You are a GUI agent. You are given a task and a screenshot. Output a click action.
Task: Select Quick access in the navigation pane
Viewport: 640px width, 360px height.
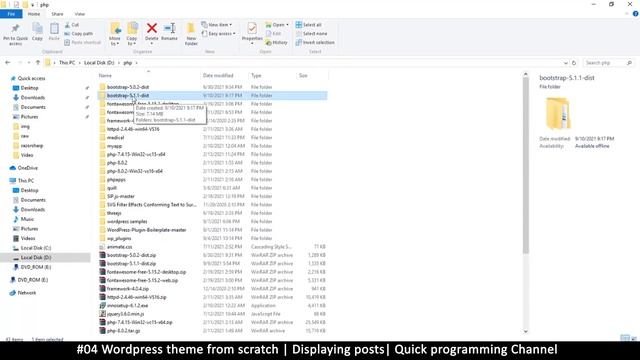[31, 78]
